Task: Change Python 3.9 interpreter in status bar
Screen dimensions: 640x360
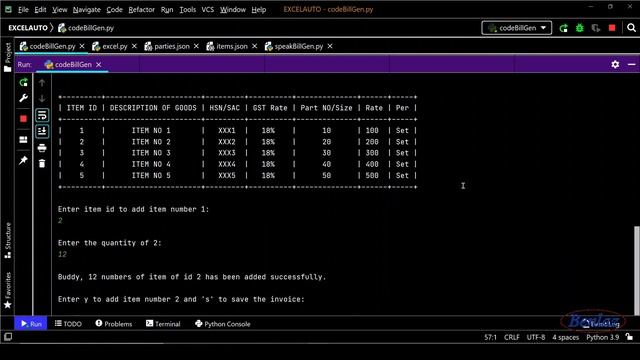Action: 603,337
